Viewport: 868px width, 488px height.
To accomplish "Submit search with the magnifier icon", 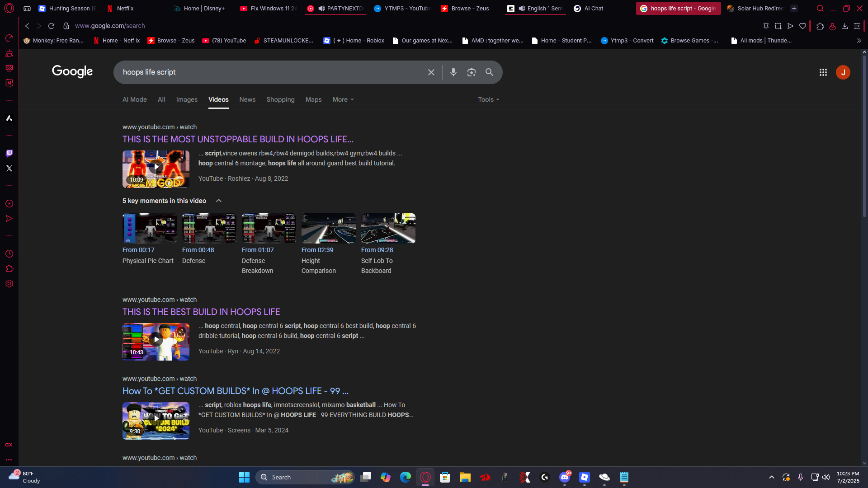I will coord(489,72).
